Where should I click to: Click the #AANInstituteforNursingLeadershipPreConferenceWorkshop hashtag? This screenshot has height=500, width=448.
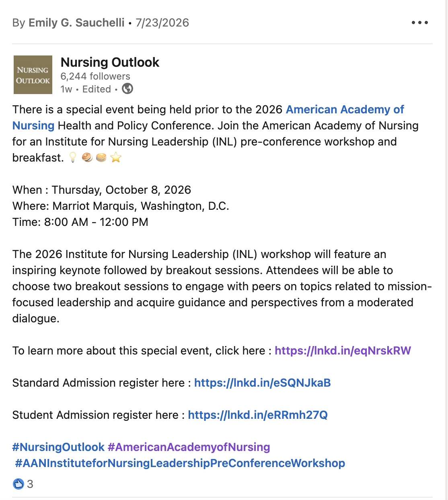pos(180,463)
